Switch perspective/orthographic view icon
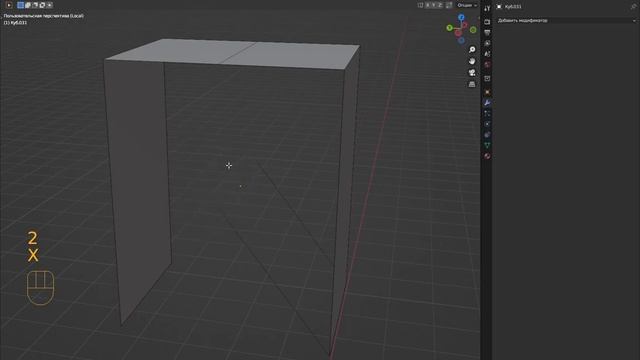Viewport: 640px width, 360px height. coord(472,84)
